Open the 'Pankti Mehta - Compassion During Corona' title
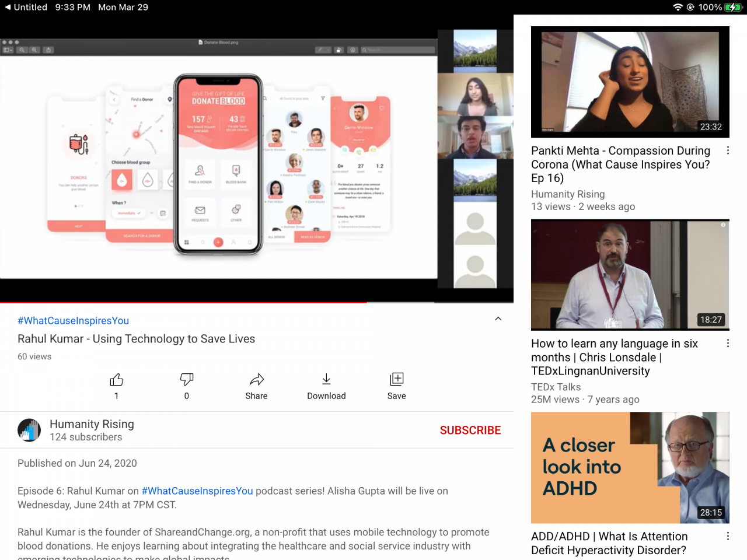 tap(621, 164)
